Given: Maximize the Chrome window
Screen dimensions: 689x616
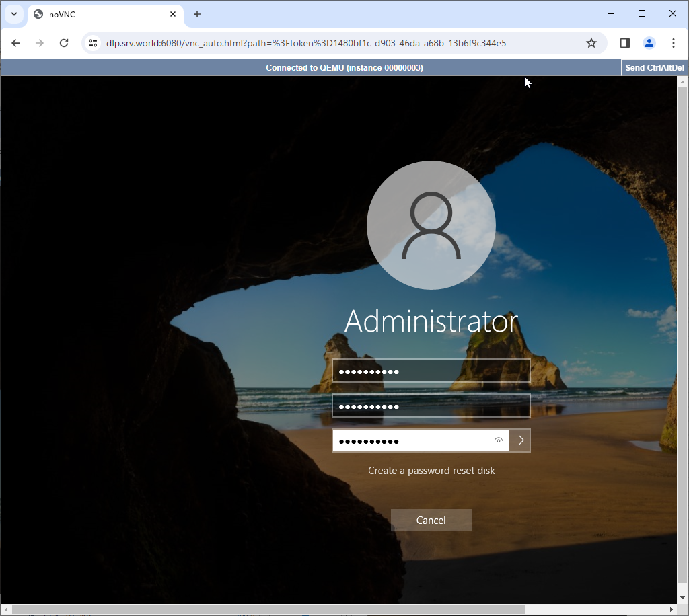Looking at the screenshot, I should pos(641,14).
